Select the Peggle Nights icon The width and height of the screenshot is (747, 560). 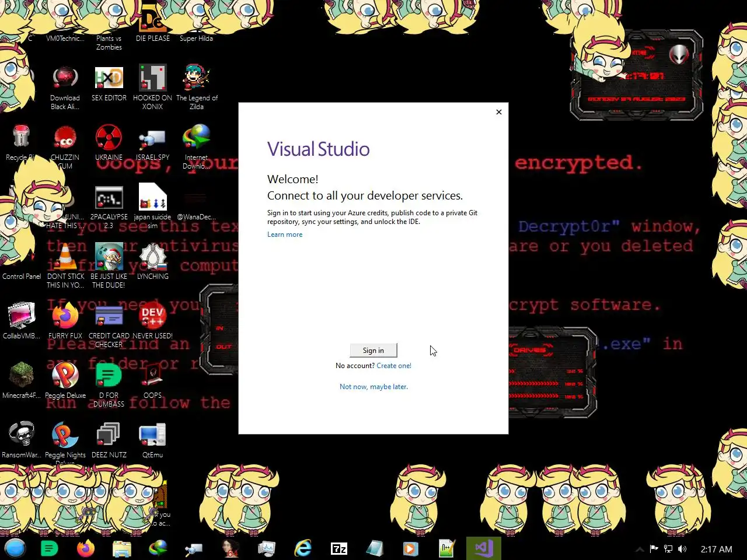[65, 442]
